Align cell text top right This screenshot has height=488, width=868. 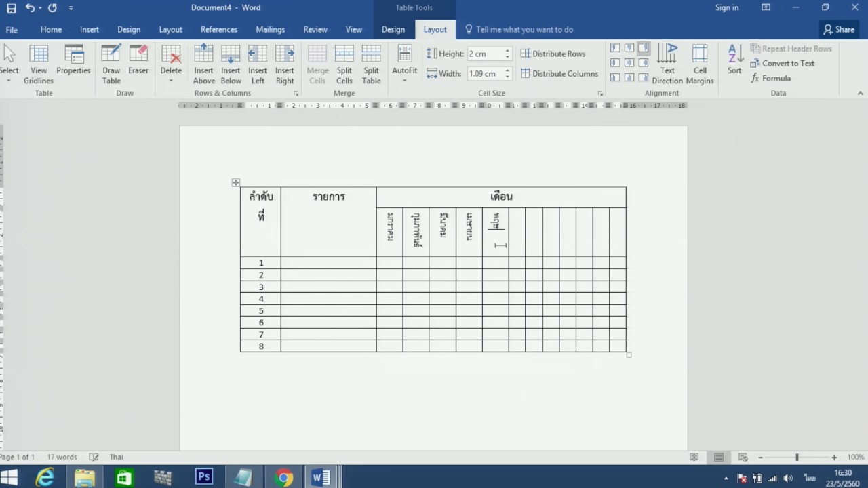pyautogui.click(x=644, y=48)
